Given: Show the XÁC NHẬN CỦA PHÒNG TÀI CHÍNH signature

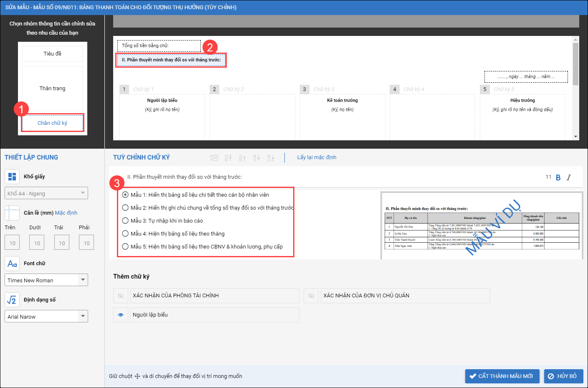Looking at the screenshot, I should point(121,296).
